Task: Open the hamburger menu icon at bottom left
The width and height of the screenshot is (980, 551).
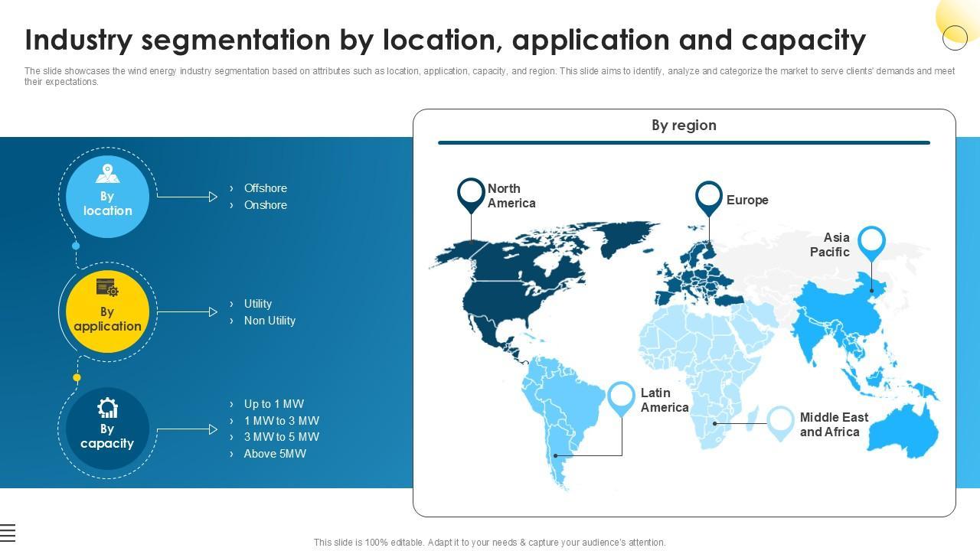Action: tap(8, 533)
